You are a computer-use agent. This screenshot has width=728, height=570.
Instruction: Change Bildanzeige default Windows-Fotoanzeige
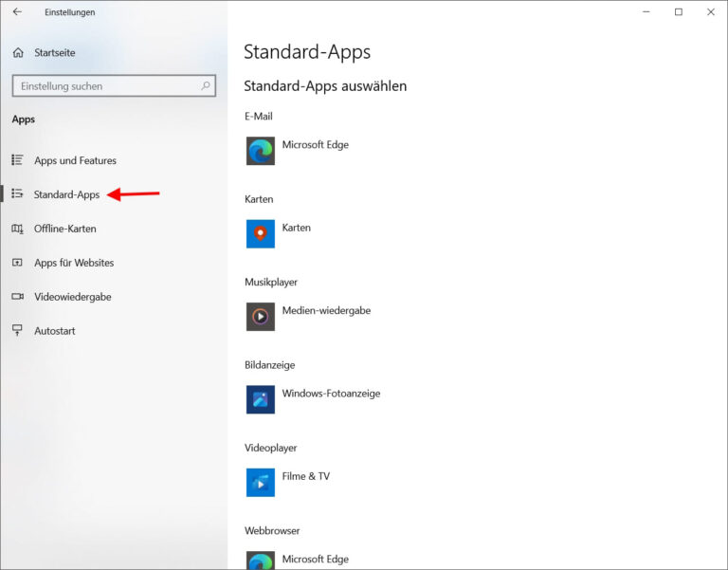coord(314,399)
